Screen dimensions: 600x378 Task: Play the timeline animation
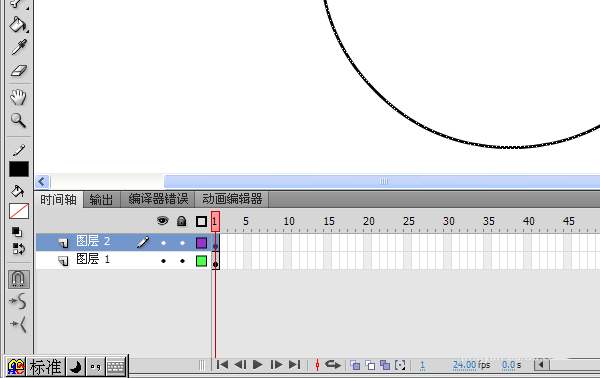click(x=258, y=365)
